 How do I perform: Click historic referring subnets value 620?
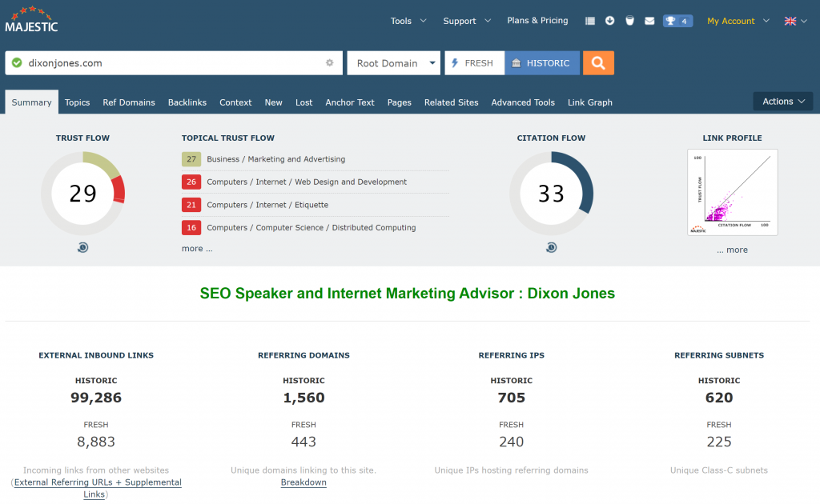point(719,398)
